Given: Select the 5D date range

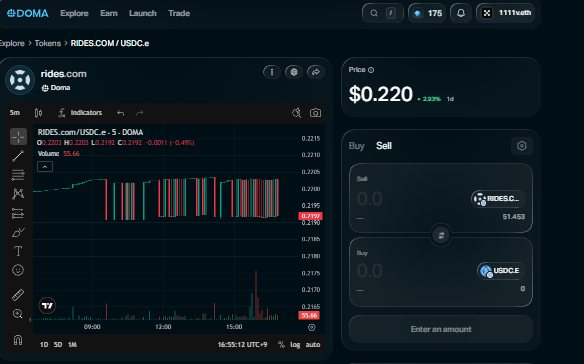Looking at the screenshot, I should point(58,345).
